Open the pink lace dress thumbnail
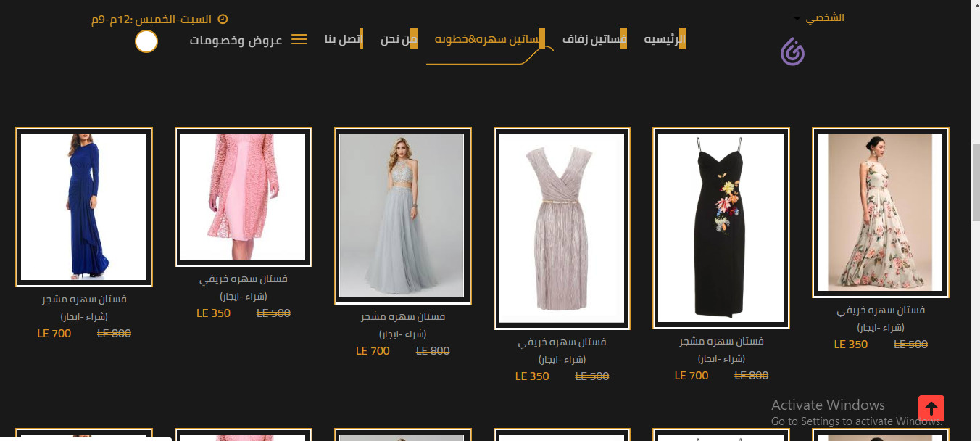 click(244, 197)
